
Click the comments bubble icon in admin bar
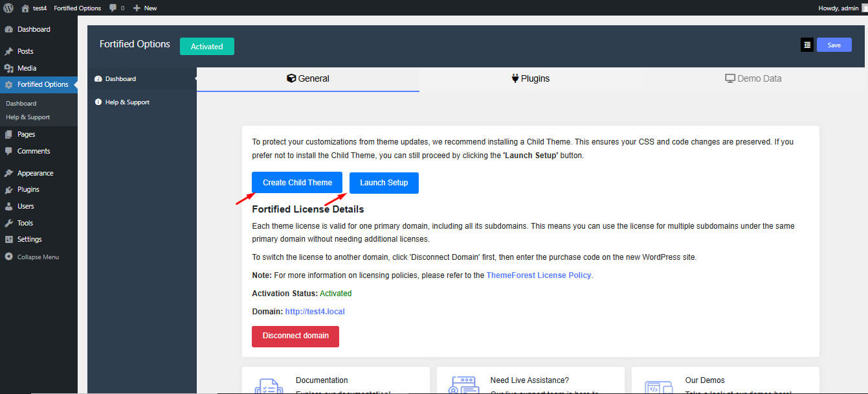[x=113, y=8]
